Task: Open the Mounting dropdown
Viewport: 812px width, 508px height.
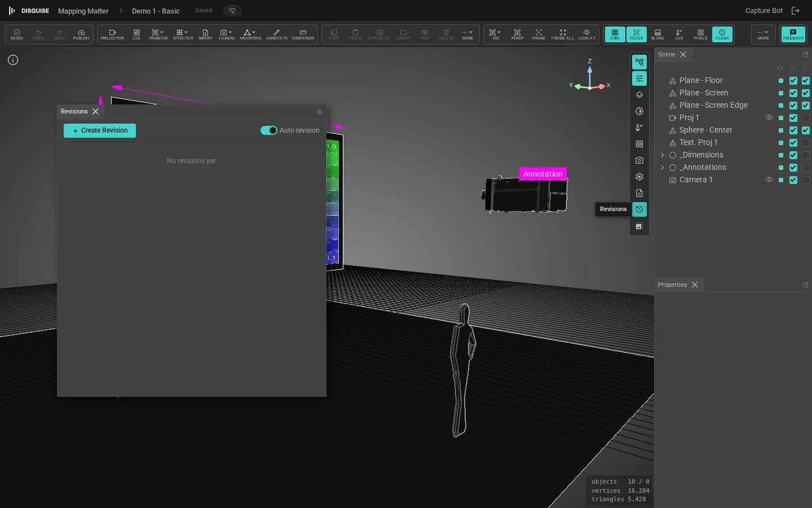Action: pos(250,34)
